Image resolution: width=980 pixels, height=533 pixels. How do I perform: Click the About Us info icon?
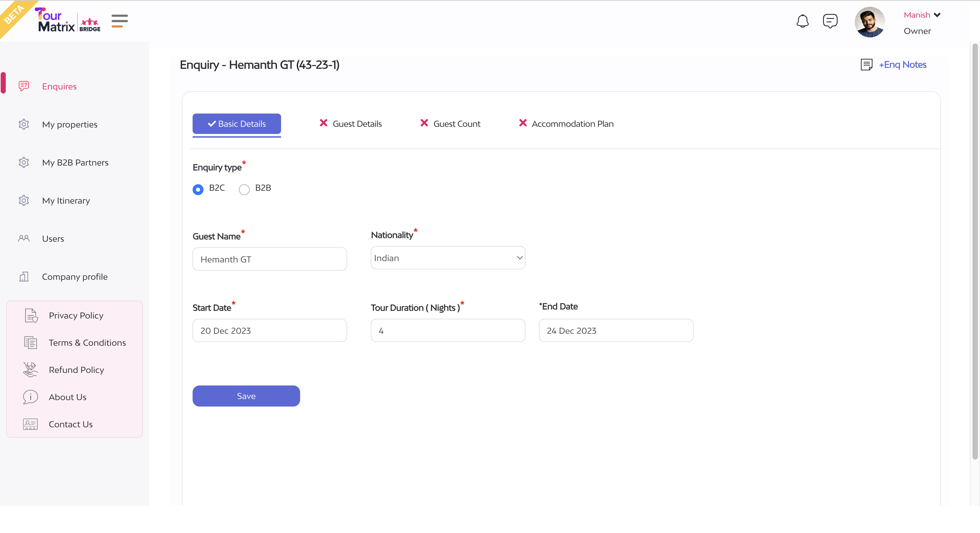click(x=30, y=396)
